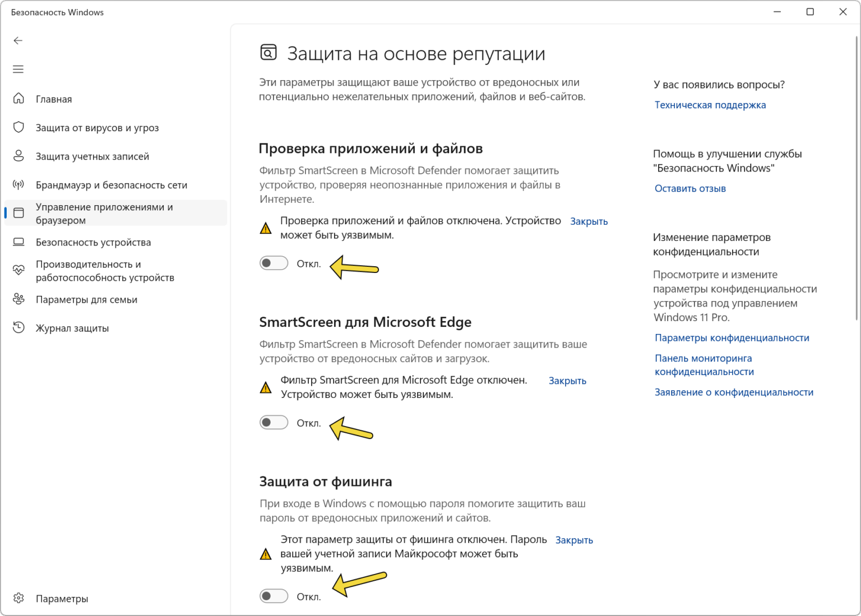Navigate back with the arrow icon
The height and width of the screenshot is (616, 861).
pyautogui.click(x=18, y=40)
